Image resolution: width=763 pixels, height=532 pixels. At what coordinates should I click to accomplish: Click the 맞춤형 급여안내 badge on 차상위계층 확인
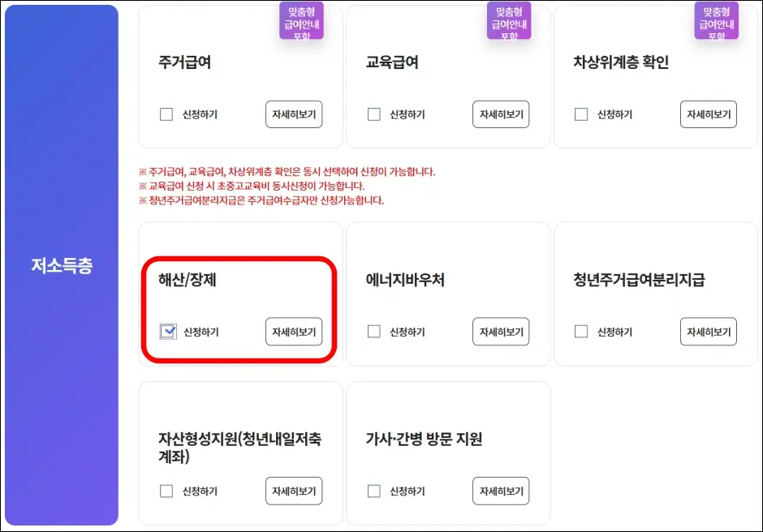716,21
